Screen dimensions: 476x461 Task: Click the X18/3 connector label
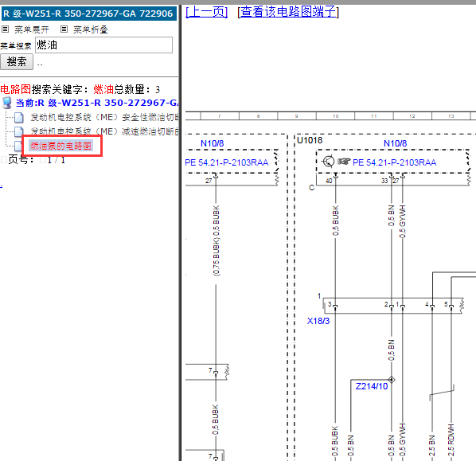(318, 321)
